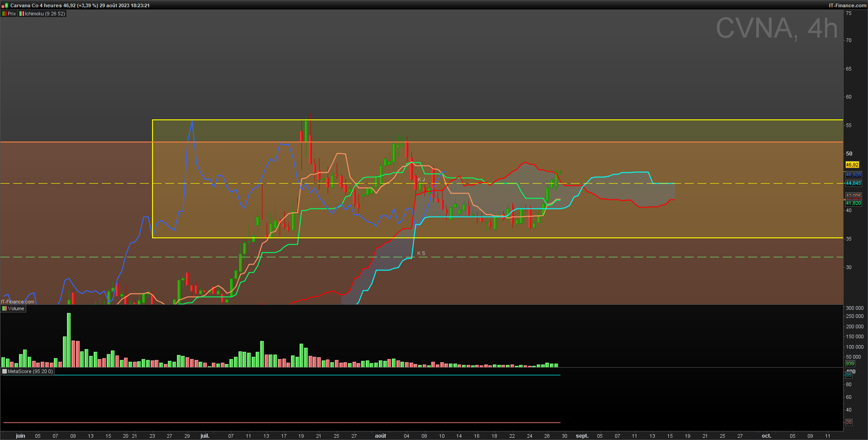Open the Volume indicator label
Screen dimensions: 868x440
pos(16,308)
